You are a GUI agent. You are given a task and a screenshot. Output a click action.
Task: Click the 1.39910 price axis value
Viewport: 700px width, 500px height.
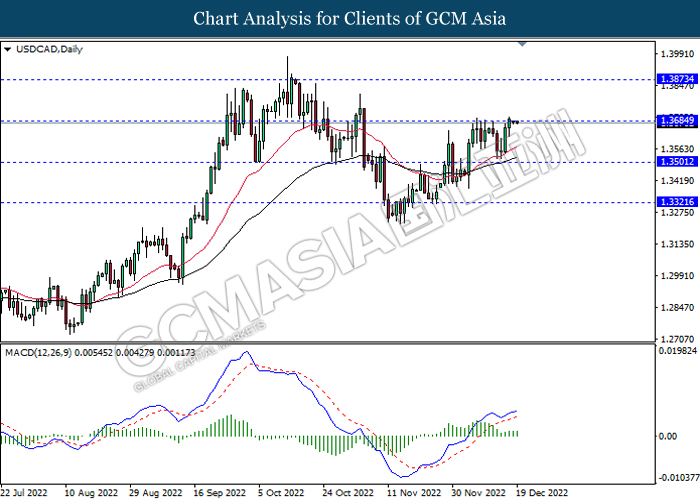coord(677,54)
